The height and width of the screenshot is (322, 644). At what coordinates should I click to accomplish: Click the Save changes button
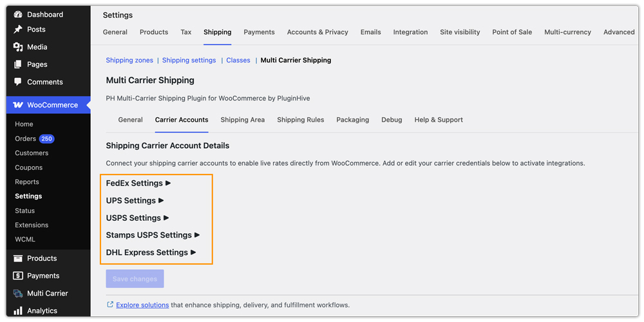[x=135, y=279]
